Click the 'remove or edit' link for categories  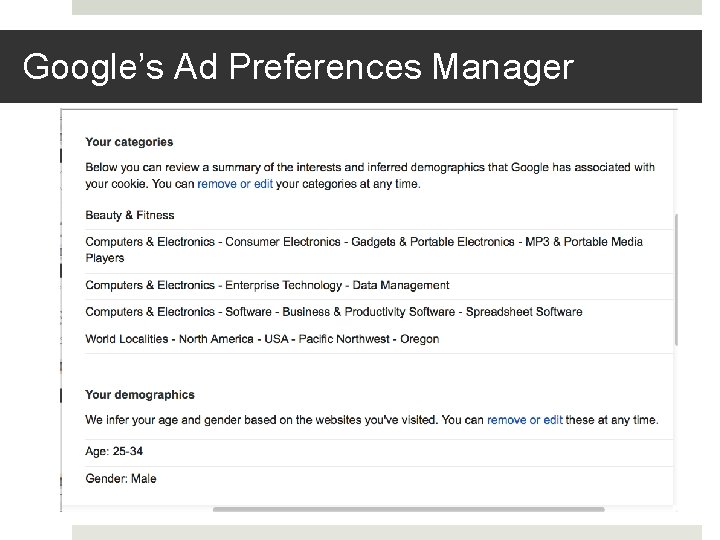[235, 184]
